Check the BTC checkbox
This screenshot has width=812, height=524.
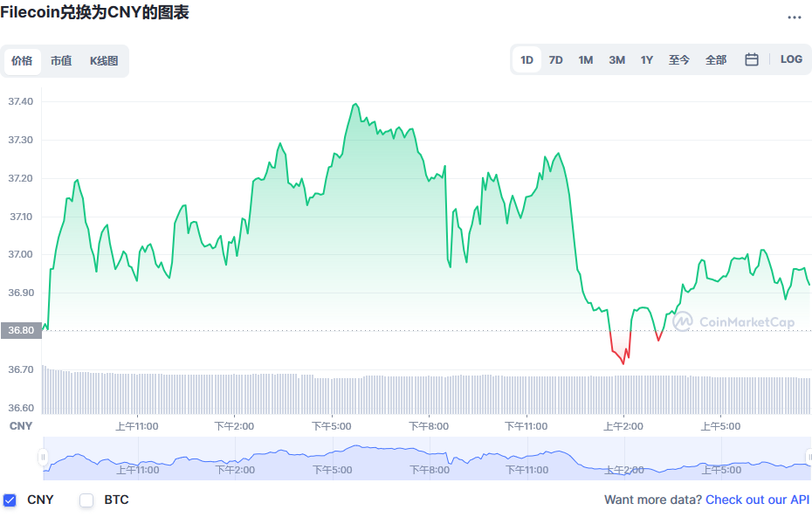(86, 500)
